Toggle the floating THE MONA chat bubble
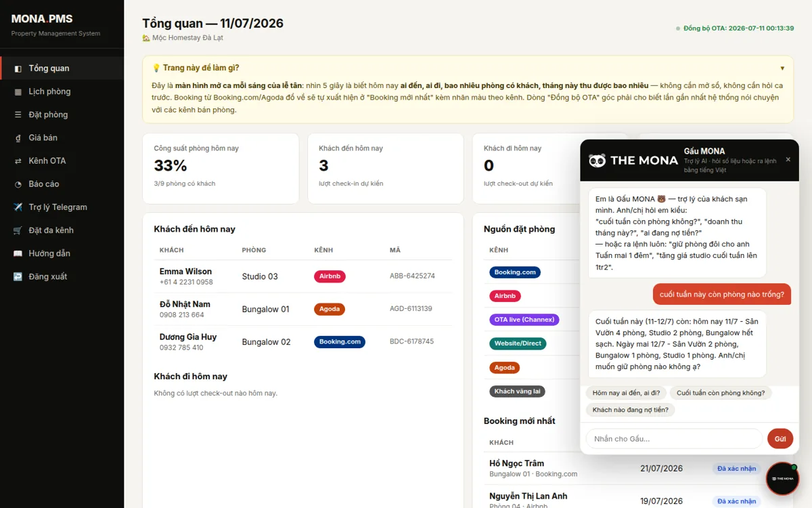Viewport: 812px width, 508px height. click(x=782, y=478)
